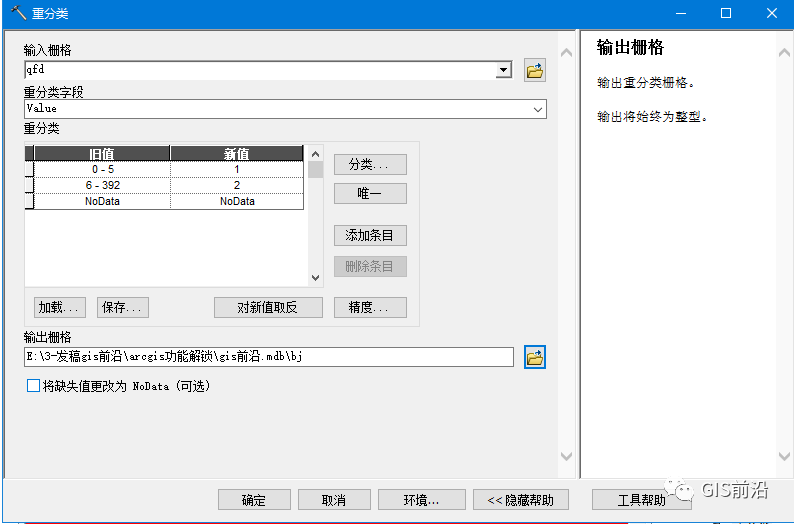
Task: Click the 对新值取反 button
Action: pos(268,307)
